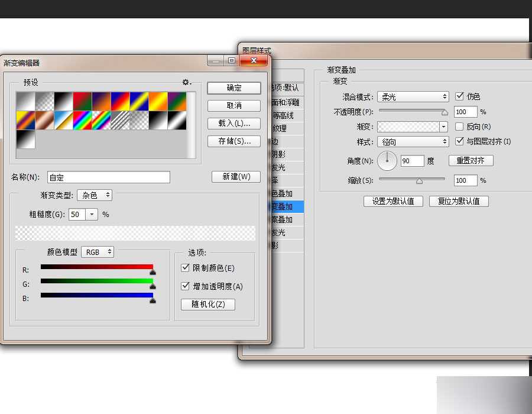Screen dimensions: 532x414
Task: Click the 名称 name input field
Action: [109, 177]
